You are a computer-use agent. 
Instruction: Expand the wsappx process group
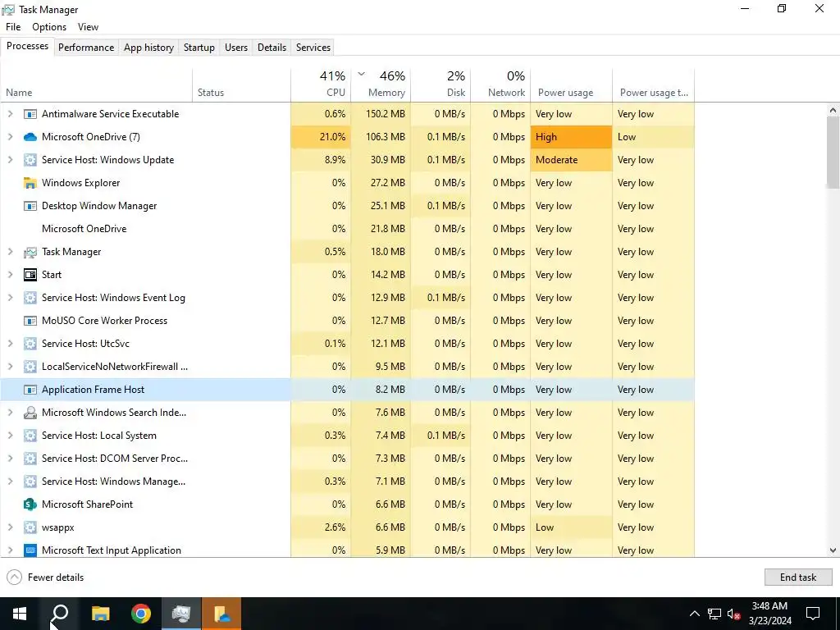click(x=10, y=527)
